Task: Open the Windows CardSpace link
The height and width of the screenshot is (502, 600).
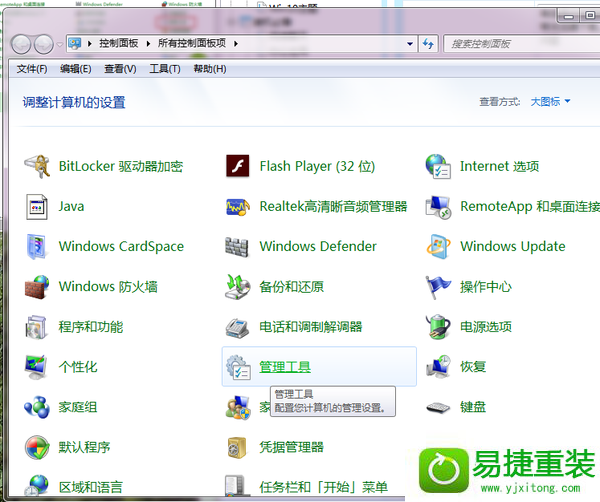Action: point(121,247)
